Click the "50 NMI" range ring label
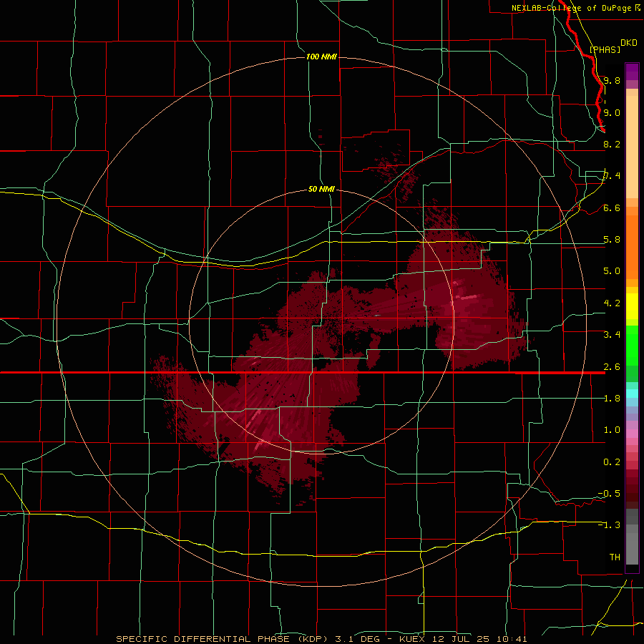 pos(321,190)
